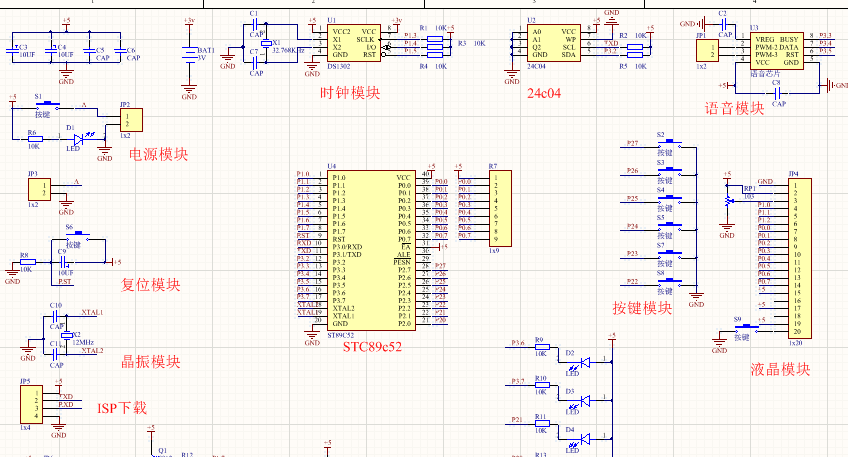Click the 复位模块 label
Screen dimensions: 848x457
(150, 285)
